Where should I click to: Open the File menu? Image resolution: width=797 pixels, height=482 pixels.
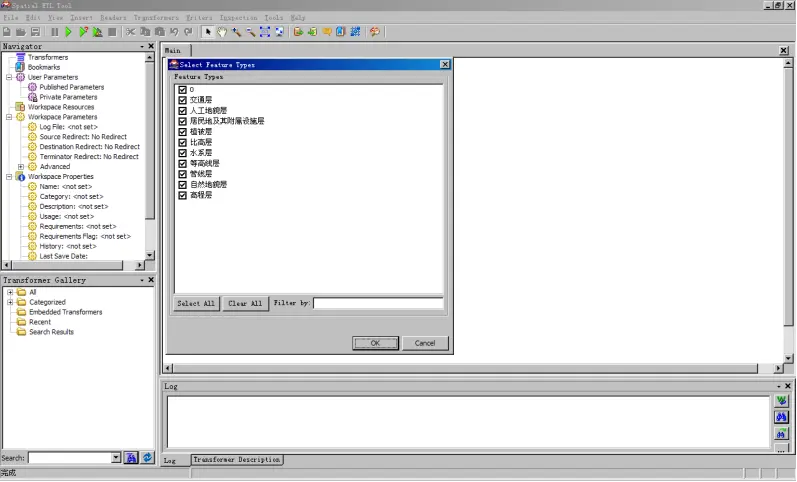coord(11,17)
